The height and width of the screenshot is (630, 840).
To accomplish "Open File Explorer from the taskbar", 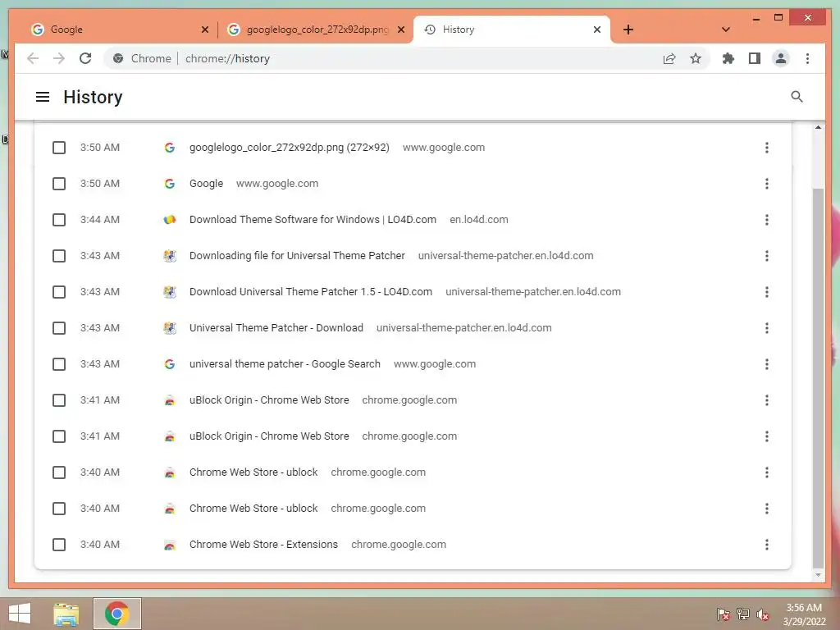I will point(66,614).
